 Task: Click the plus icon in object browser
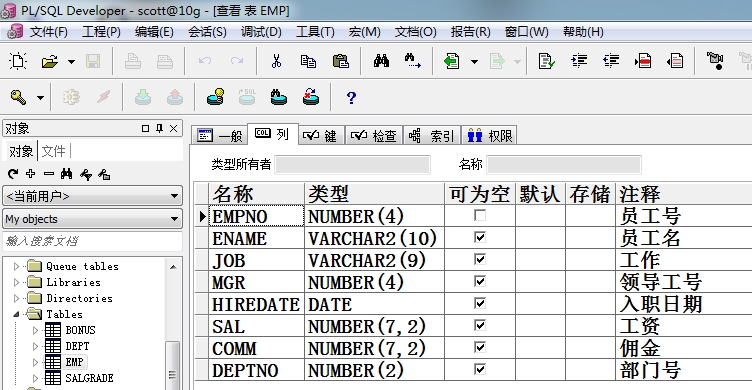pos(31,173)
